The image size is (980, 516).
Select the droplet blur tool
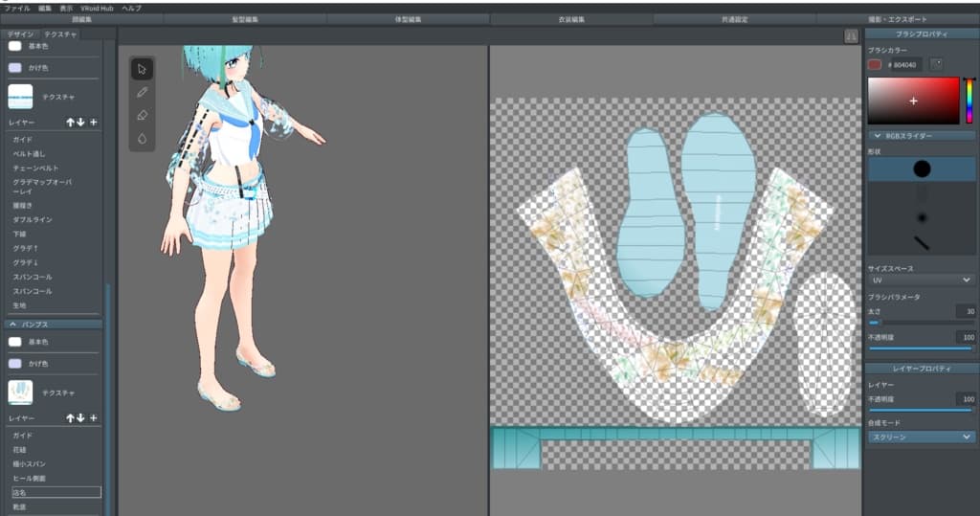[x=142, y=138]
